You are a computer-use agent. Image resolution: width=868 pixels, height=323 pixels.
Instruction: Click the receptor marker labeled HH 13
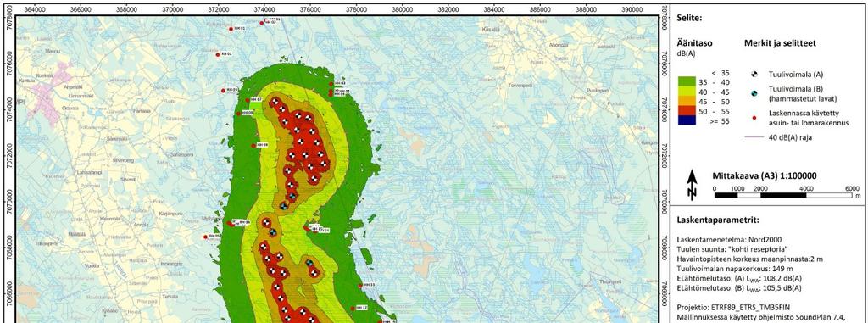(x=361, y=286)
